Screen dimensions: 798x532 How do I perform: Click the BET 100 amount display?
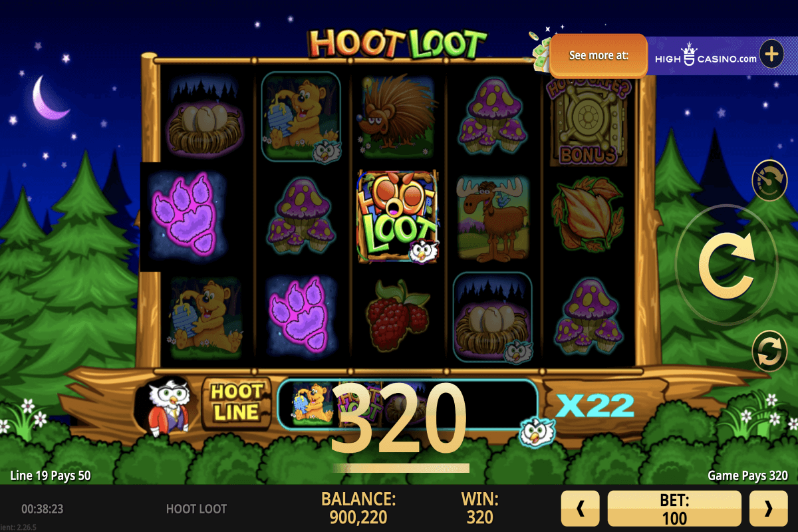click(674, 509)
